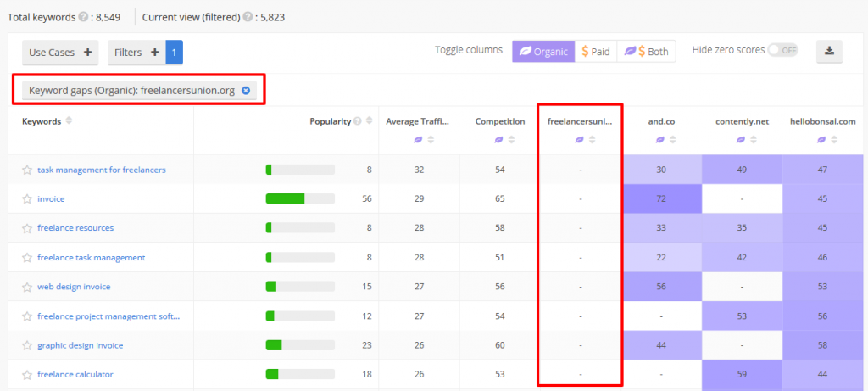Viewport: 868px width, 391px height.
Task: Click the 'hellobonsai.com' column header text
Action: [822, 122]
